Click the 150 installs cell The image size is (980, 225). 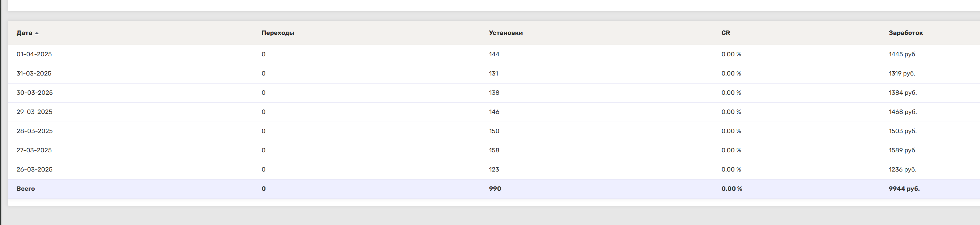pyautogui.click(x=494, y=131)
